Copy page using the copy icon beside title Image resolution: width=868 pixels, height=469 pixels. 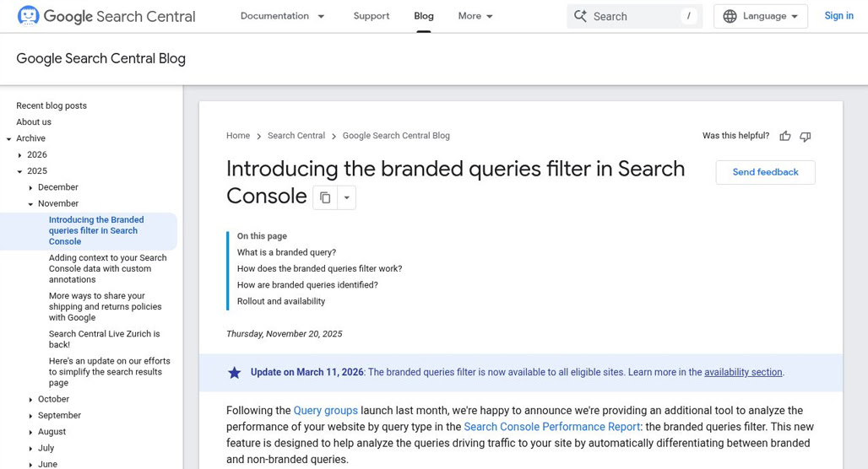point(325,197)
